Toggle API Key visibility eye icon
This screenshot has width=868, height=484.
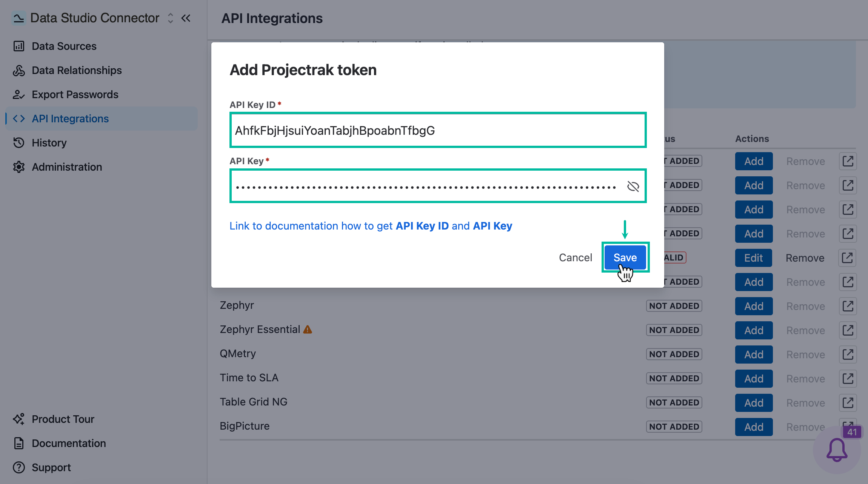click(633, 186)
